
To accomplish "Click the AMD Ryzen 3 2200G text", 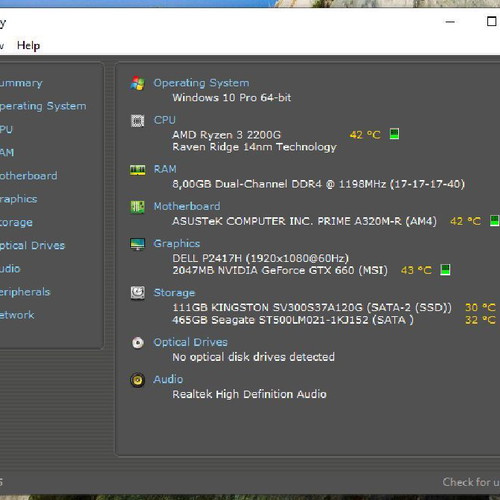I will 226,135.
